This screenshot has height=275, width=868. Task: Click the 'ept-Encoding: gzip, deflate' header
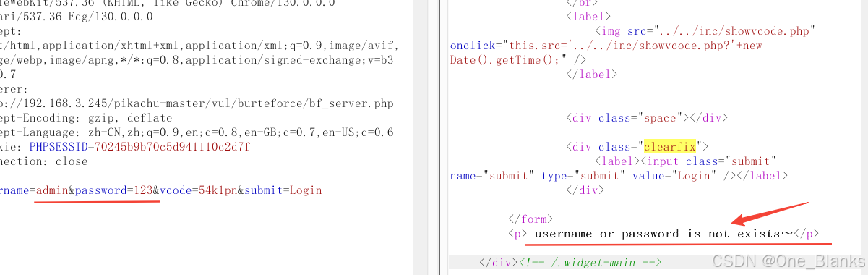[86, 118]
